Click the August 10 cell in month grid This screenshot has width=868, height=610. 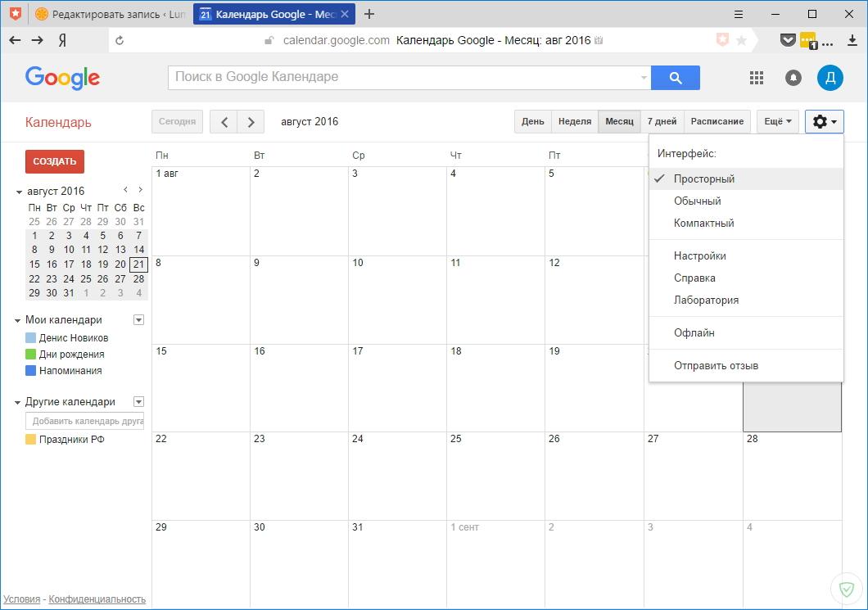pyautogui.click(x=397, y=300)
